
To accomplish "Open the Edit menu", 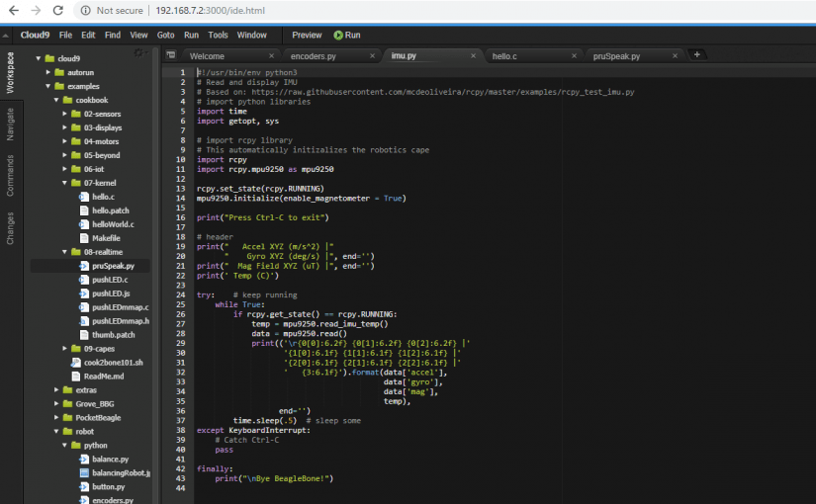I will [88, 35].
